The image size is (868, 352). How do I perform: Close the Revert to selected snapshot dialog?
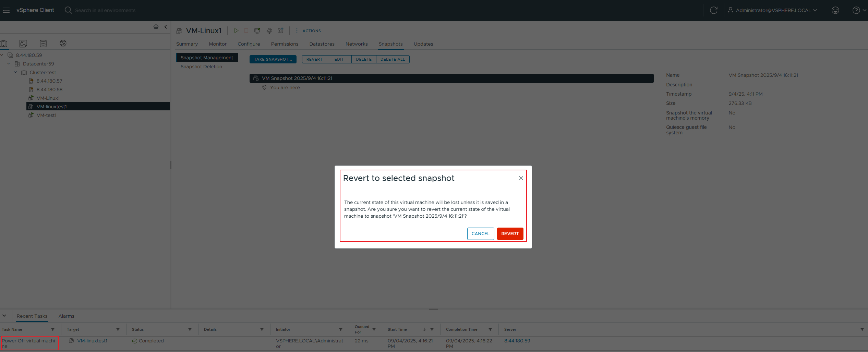click(521, 178)
